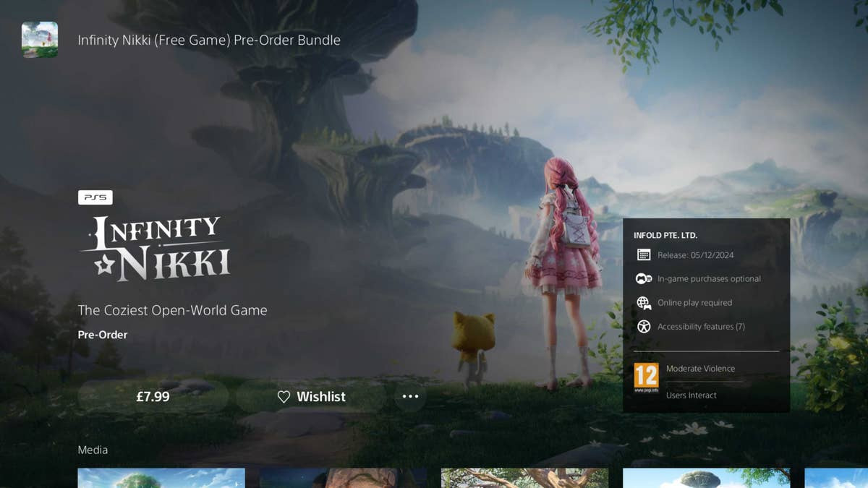Click the calendar release date icon
This screenshot has height=488, width=868.
(644, 255)
